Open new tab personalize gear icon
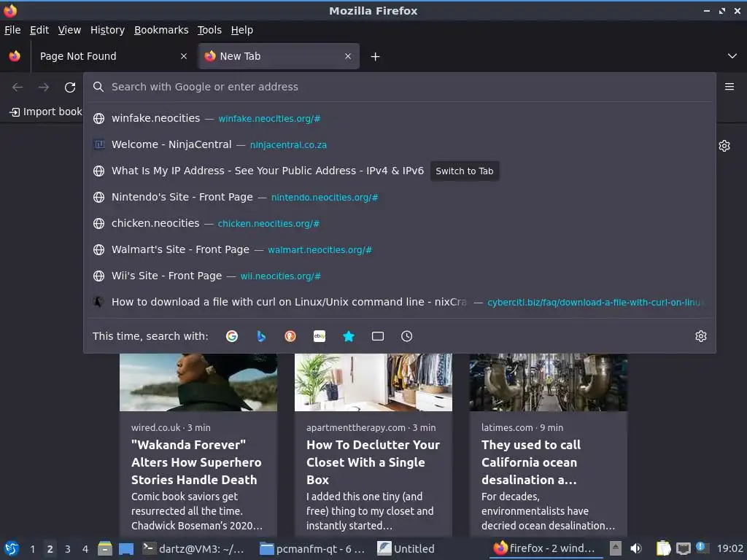Screen dimensions: 747x560 [724, 146]
